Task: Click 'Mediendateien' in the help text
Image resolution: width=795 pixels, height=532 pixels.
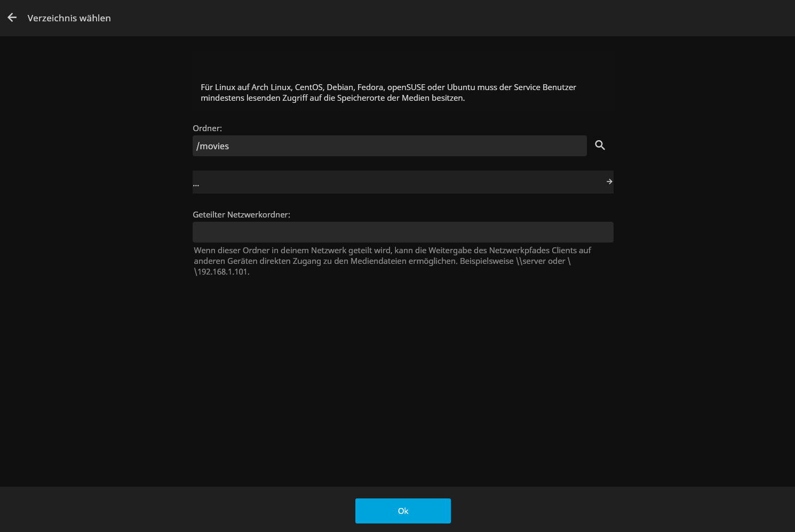Action: 378,261
